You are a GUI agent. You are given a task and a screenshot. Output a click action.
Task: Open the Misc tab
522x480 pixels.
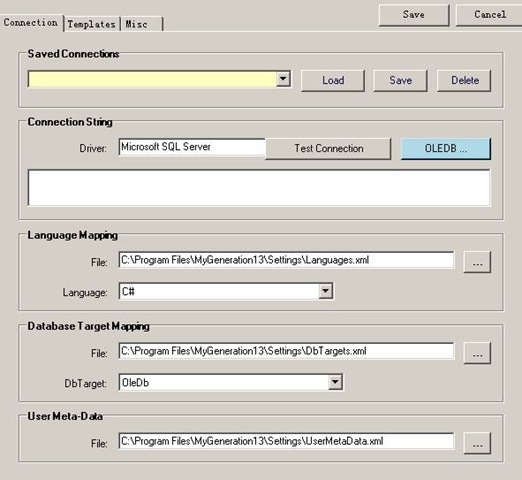coord(142,24)
